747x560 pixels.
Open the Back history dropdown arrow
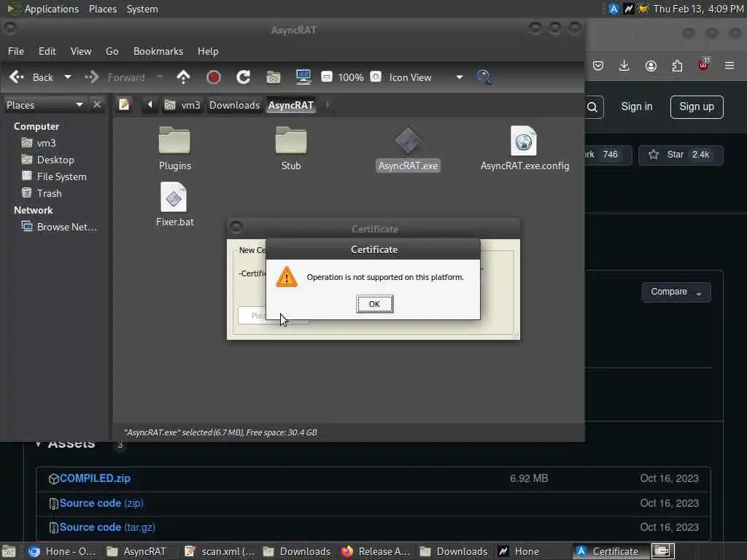[68, 77]
